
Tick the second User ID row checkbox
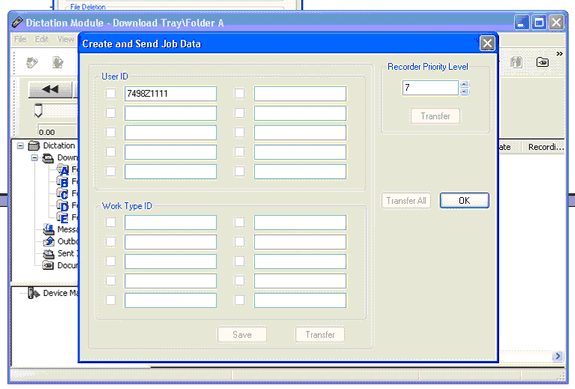point(111,113)
